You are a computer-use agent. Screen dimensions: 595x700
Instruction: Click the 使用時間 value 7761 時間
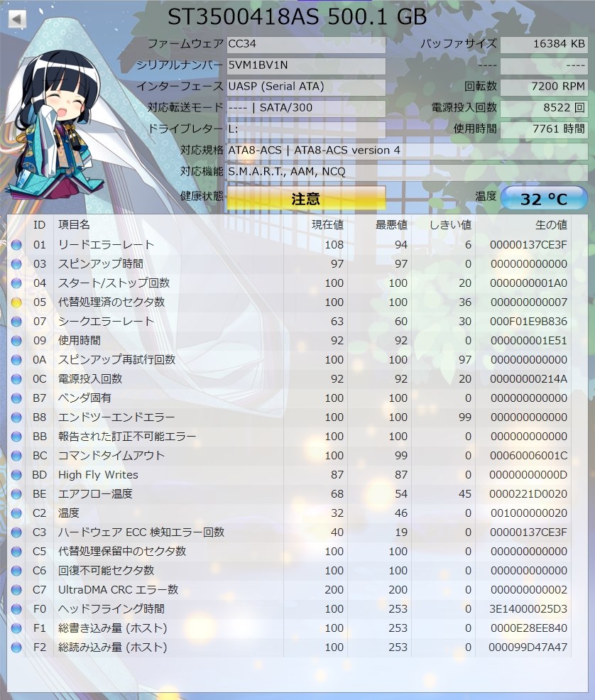(543, 129)
